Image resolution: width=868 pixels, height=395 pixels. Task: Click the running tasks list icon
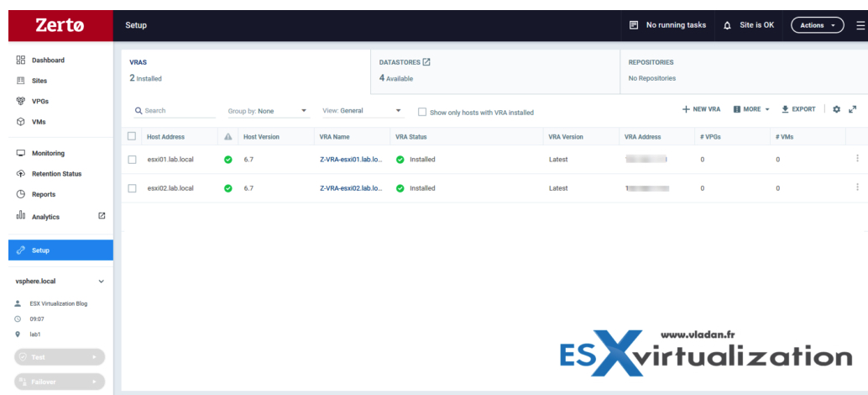pyautogui.click(x=634, y=25)
